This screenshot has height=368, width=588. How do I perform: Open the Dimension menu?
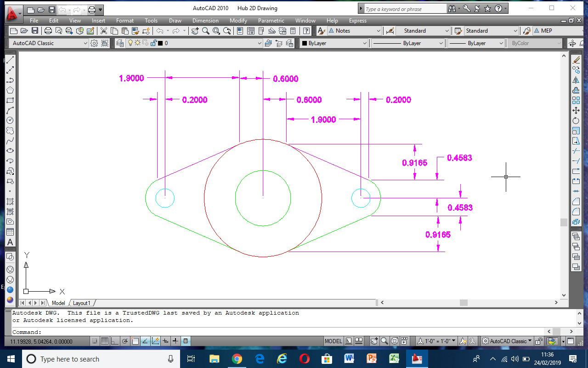(205, 21)
